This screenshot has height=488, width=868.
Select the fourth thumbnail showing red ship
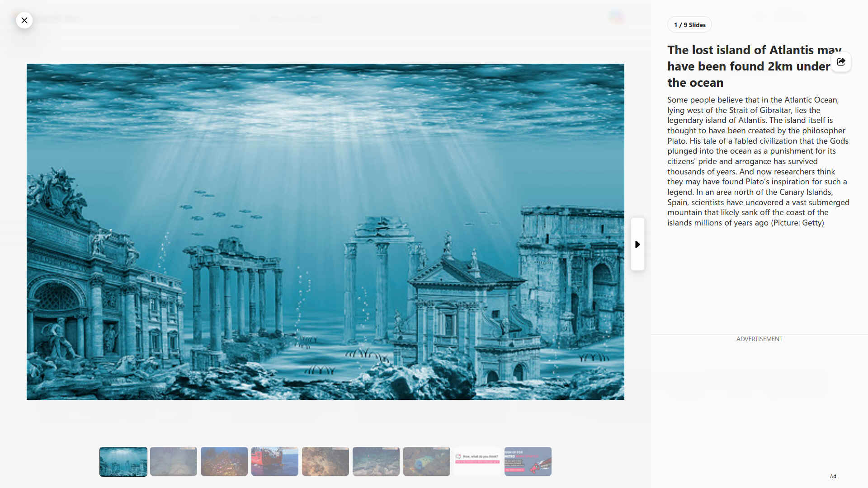(275, 461)
